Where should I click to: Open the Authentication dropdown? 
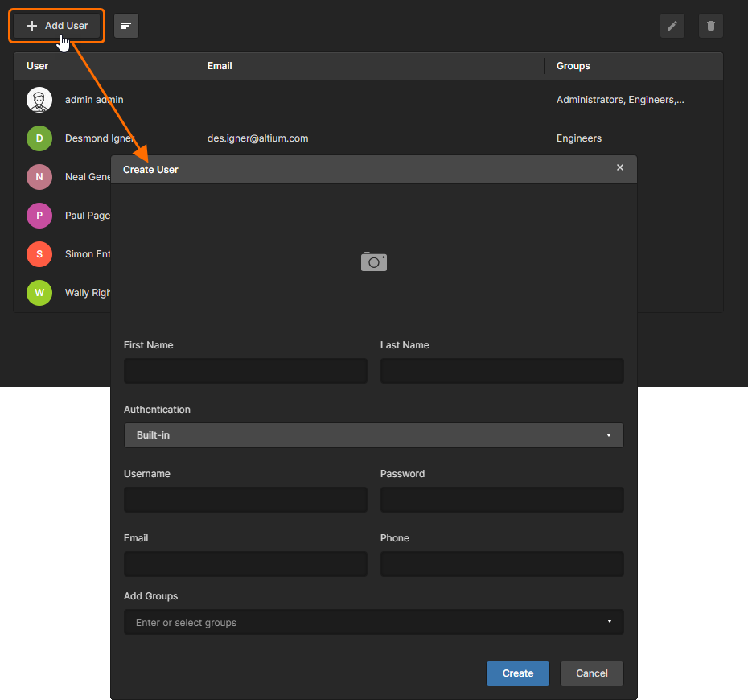(373, 435)
